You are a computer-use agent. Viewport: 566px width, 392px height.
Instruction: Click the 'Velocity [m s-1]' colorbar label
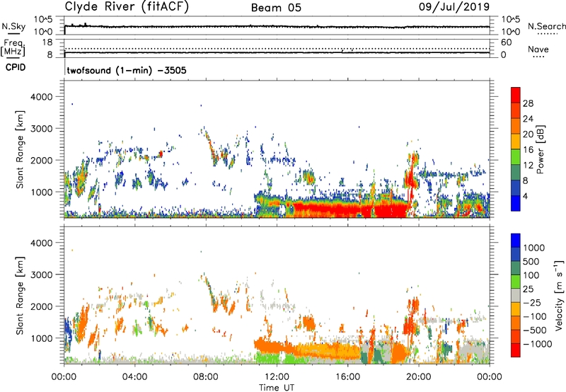[559, 295]
